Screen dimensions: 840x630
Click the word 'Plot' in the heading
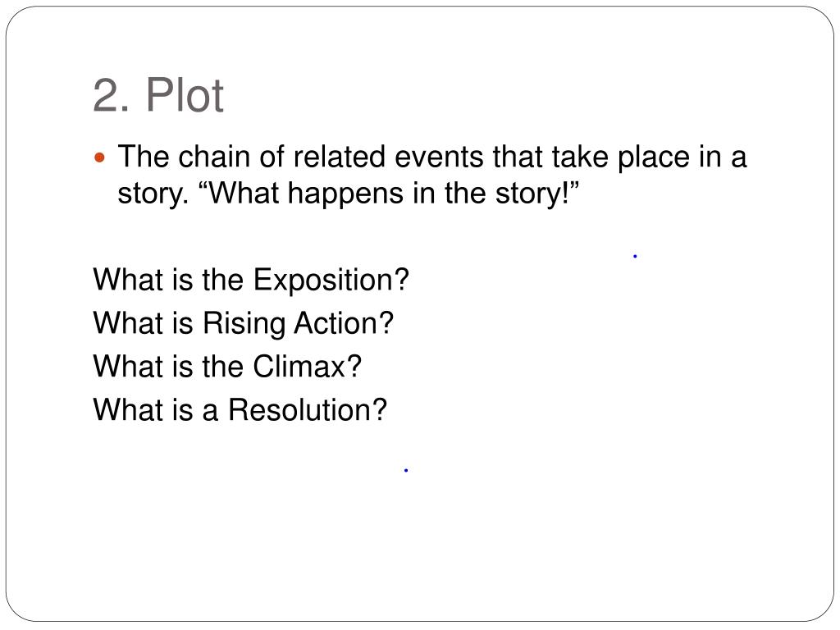(x=185, y=95)
